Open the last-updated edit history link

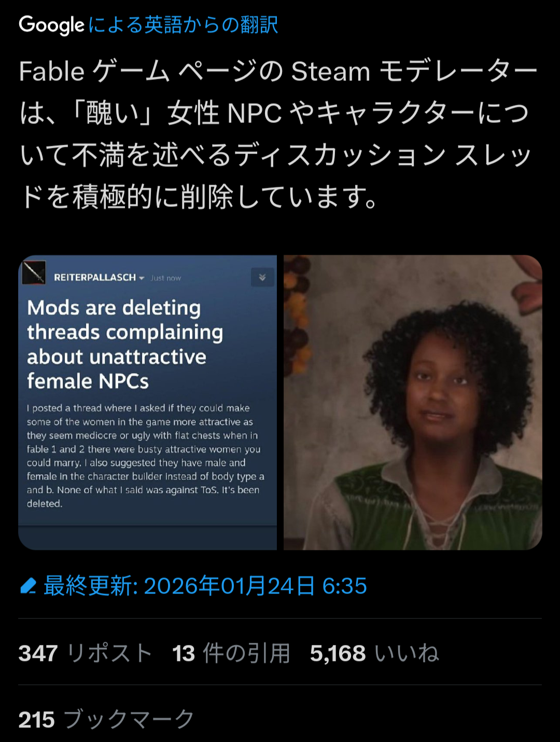(205, 586)
